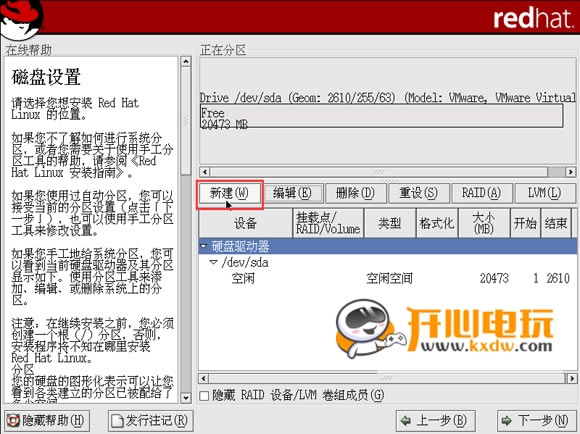Select the /dev/sda device row
The image size is (580, 434).
click(x=388, y=262)
